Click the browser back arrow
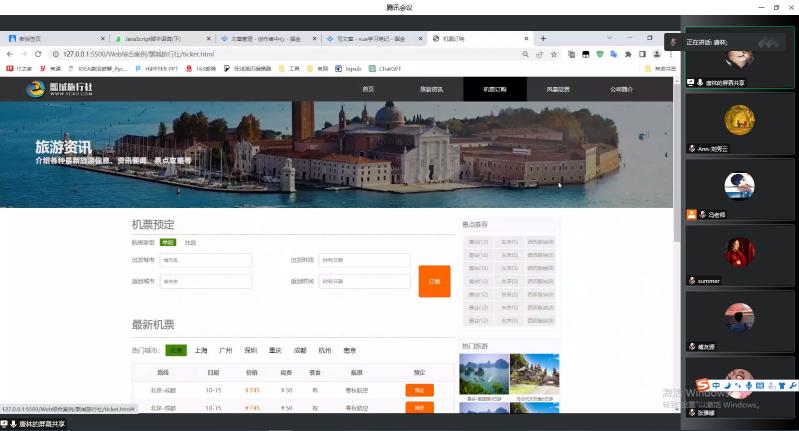The height and width of the screenshot is (431, 799). click(x=10, y=53)
